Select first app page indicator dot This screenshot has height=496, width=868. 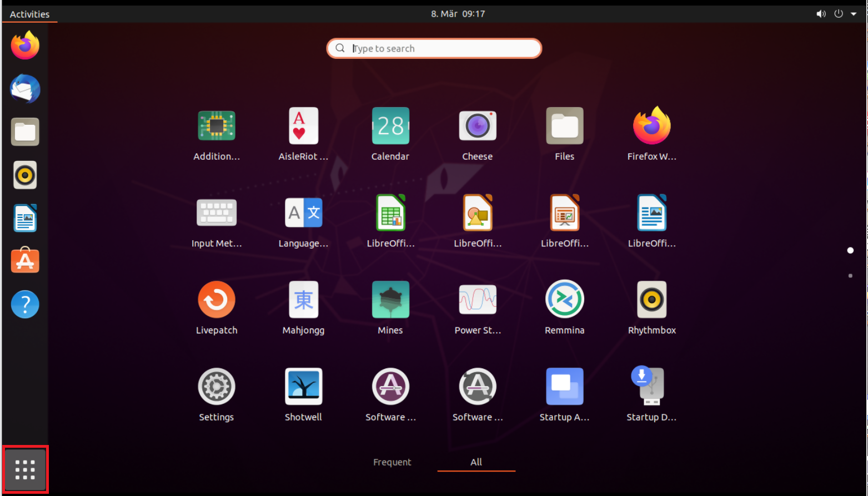click(850, 250)
